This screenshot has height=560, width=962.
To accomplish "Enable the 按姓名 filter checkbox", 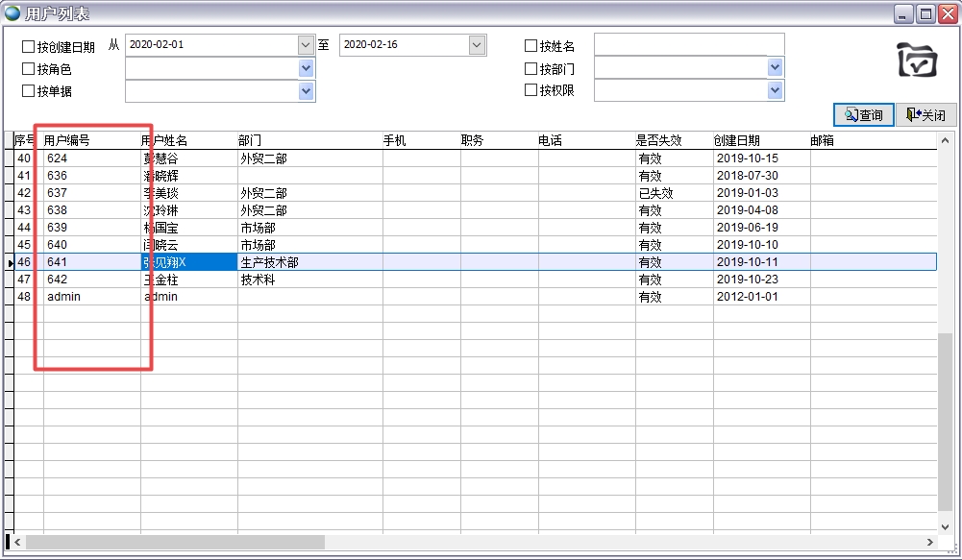I will pyautogui.click(x=530, y=44).
